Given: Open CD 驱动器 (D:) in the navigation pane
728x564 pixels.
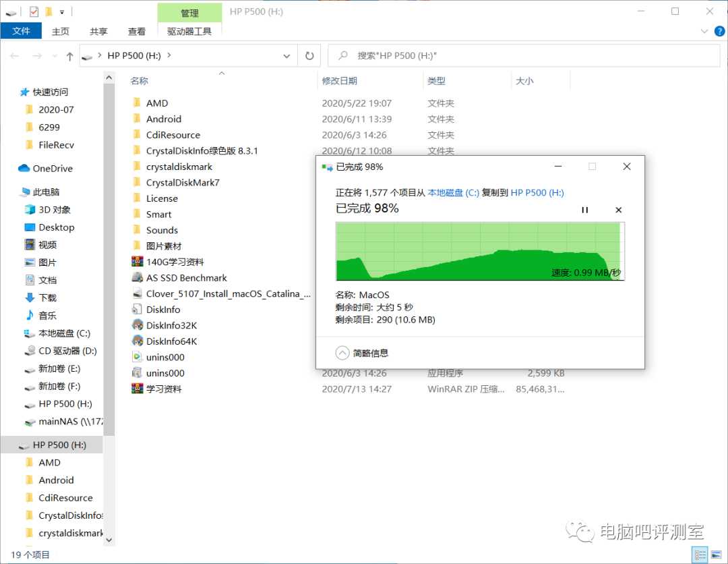Looking at the screenshot, I should (x=67, y=351).
